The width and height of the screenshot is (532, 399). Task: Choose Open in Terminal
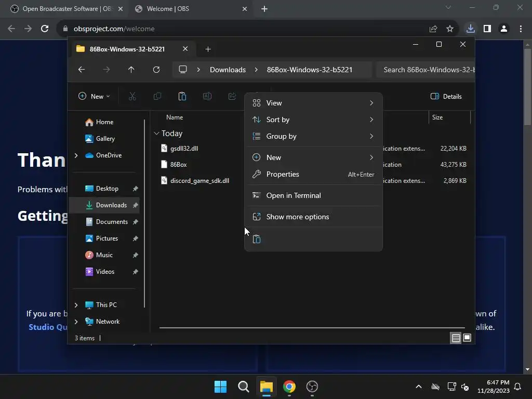point(313,195)
